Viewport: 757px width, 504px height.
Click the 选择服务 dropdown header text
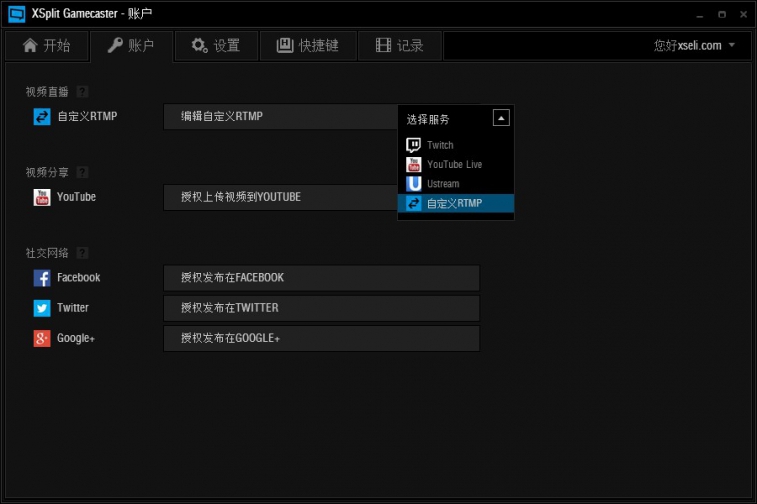point(428,119)
